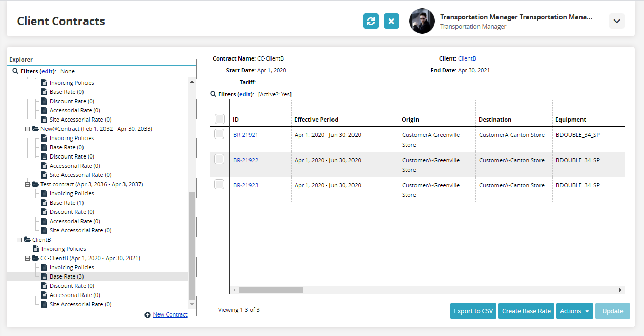Click the user profile avatar
The height and width of the screenshot is (336, 644).
pyautogui.click(x=422, y=21)
